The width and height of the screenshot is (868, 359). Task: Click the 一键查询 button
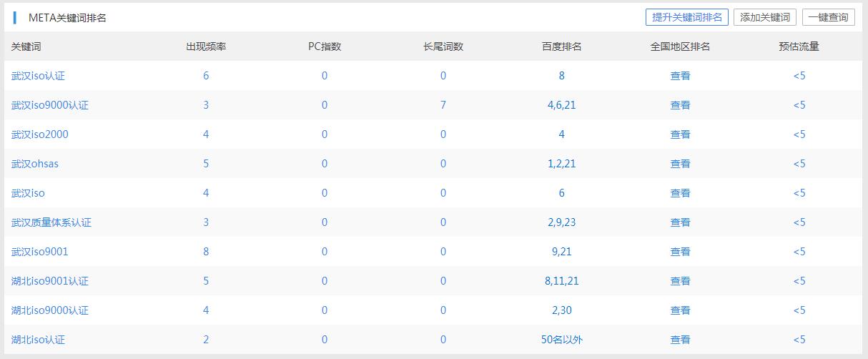(x=829, y=17)
